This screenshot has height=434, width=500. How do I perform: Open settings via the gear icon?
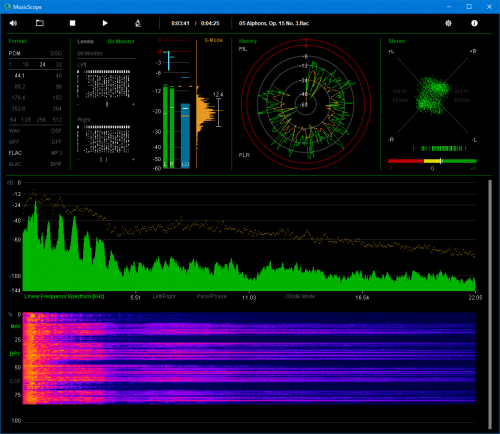(x=448, y=23)
